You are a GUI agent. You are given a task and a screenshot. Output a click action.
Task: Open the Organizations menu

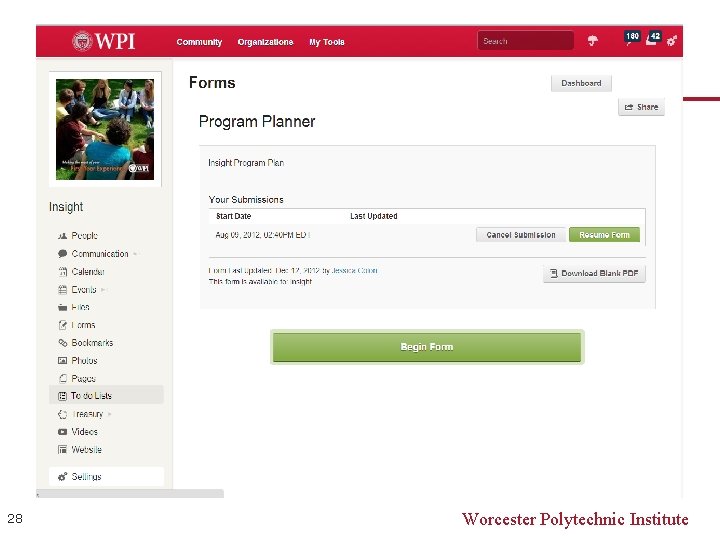click(265, 42)
